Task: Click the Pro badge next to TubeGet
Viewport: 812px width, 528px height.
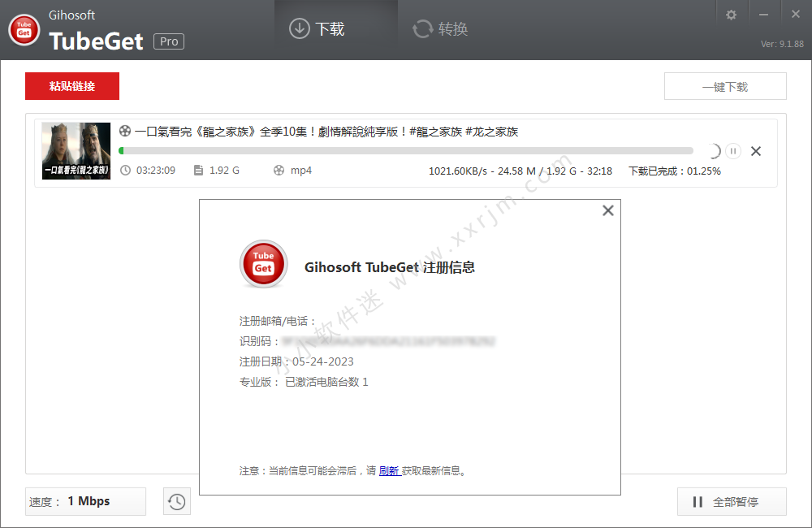Action: (x=169, y=41)
